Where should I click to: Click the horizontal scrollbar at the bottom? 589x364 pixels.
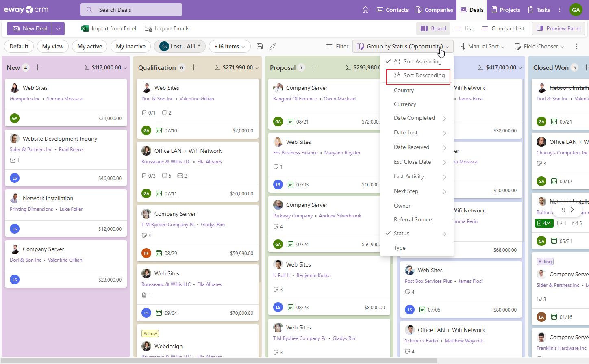pos(219,360)
